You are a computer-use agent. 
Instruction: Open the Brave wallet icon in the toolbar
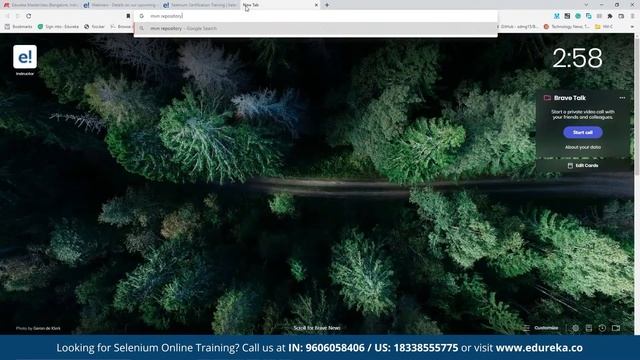(621, 16)
